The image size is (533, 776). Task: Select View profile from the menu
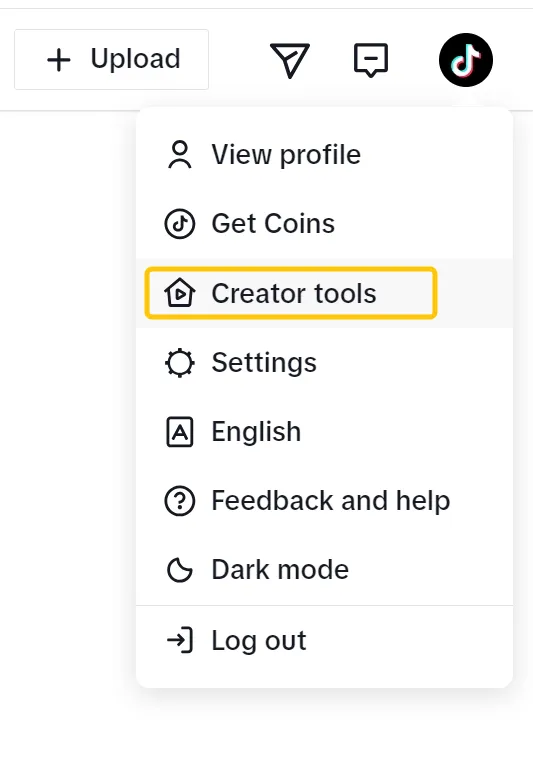pos(324,155)
